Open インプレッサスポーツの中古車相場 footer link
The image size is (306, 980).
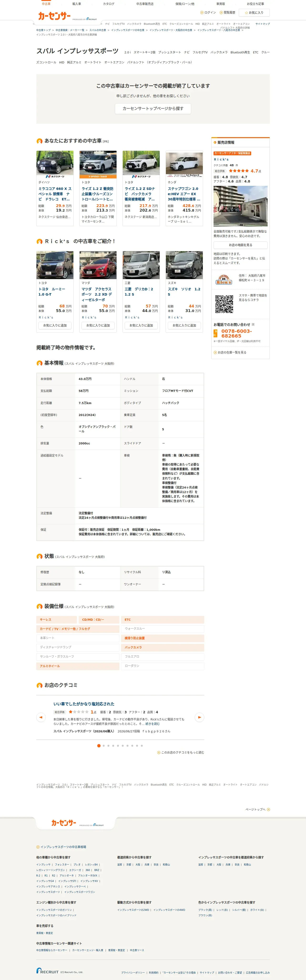tap(63, 847)
